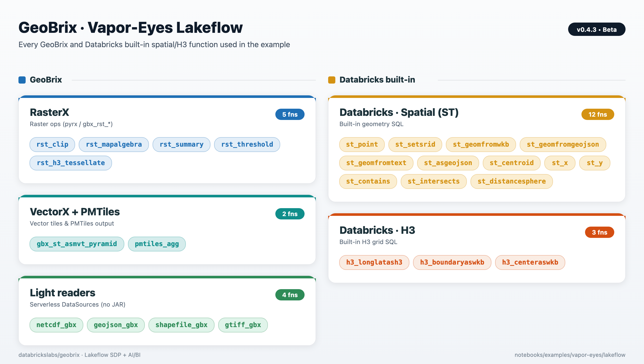Click the st_intersects chip
The width and height of the screenshot is (644, 364).
(434, 181)
